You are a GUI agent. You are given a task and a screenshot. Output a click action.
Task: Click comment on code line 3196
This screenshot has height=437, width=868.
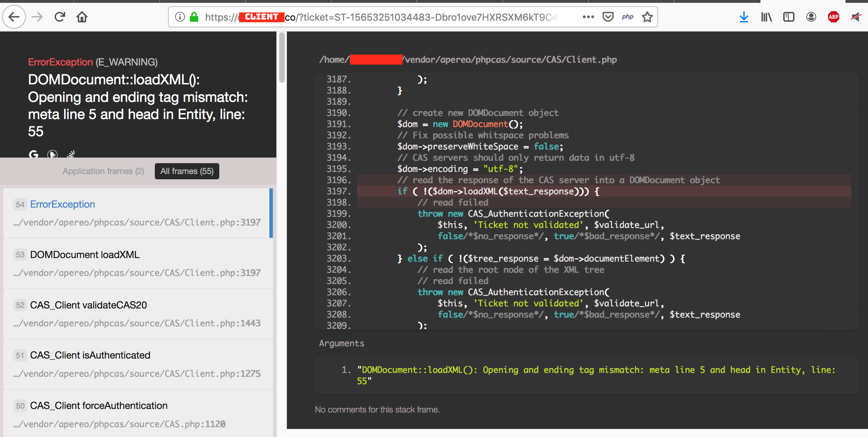click(559, 180)
